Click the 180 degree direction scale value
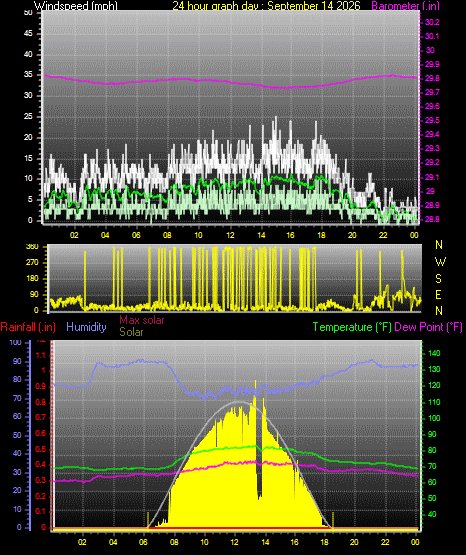This screenshot has height=555, width=466. tap(32, 279)
